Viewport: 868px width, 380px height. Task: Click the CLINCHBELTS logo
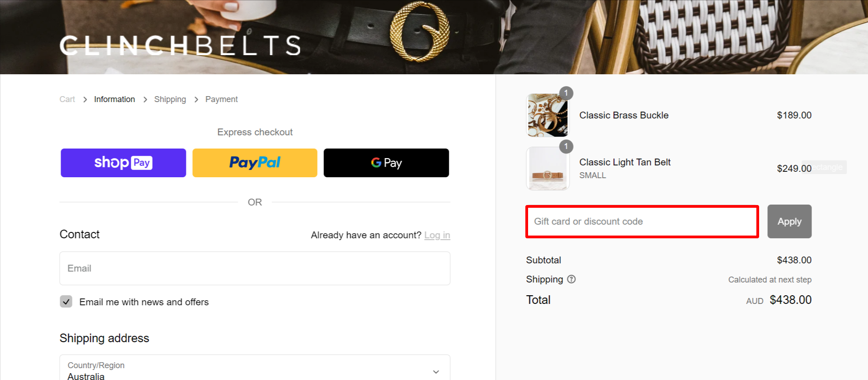point(180,46)
